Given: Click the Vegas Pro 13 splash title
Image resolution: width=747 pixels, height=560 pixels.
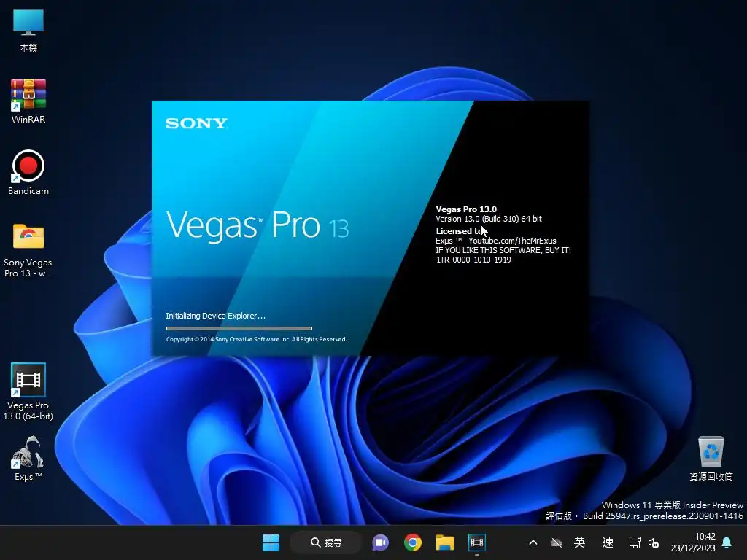Looking at the screenshot, I should (x=258, y=226).
